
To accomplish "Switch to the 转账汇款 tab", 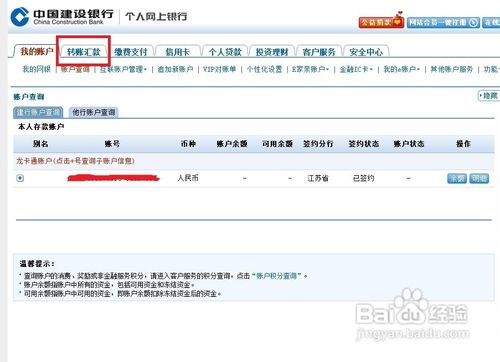I will [x=84, y=52].
